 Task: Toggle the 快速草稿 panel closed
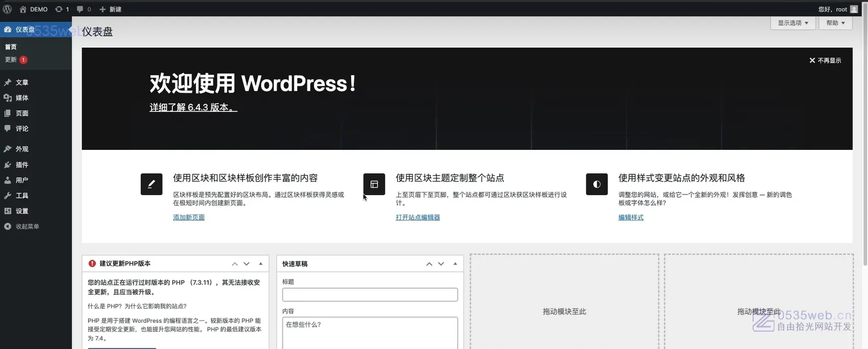coord(455,264)
